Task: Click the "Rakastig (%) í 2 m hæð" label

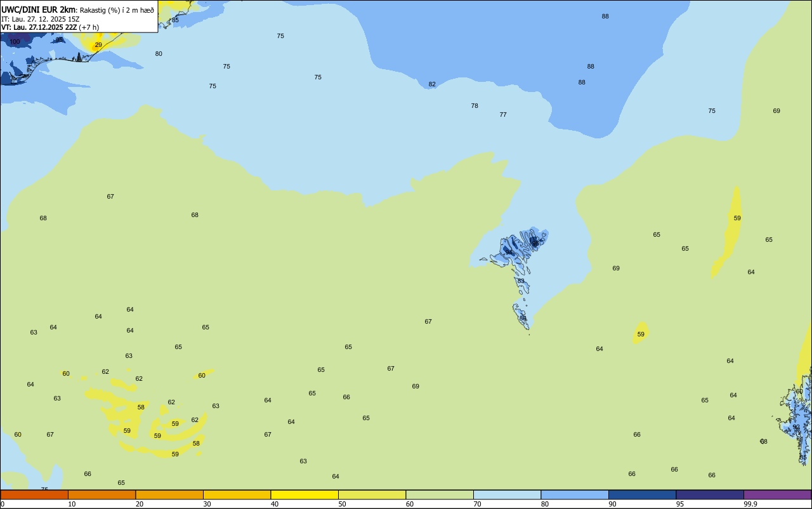Action: (117, 10)
